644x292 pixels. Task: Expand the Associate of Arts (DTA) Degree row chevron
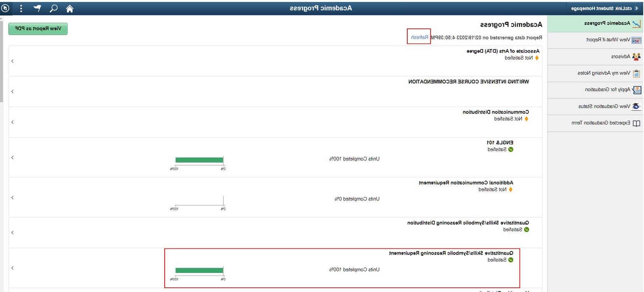12,61
